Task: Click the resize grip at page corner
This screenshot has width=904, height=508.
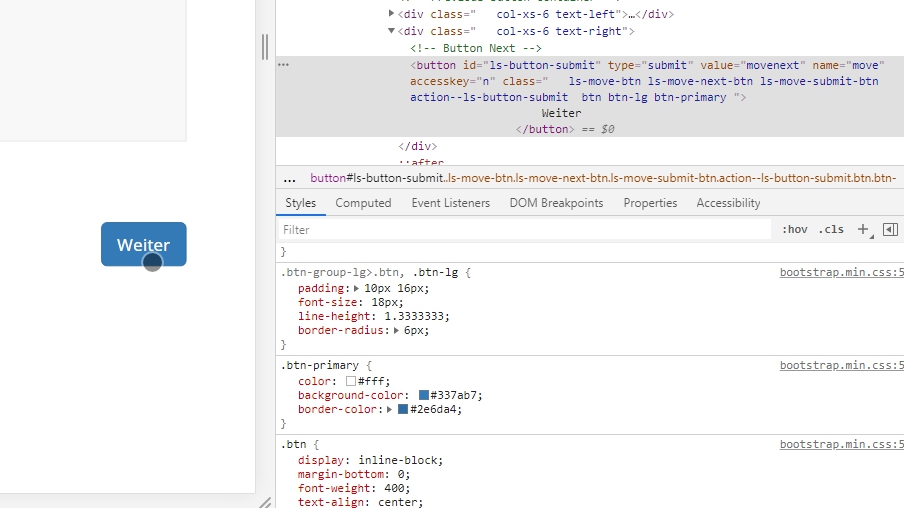Action: tap(265, 502)
